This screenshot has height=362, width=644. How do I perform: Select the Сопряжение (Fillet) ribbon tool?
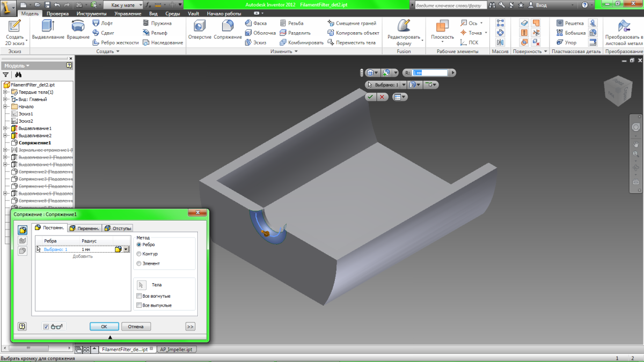point(228,26)
